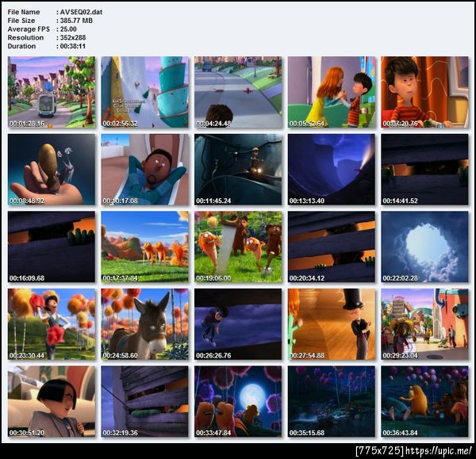
Task: Open the thumbnail at timestamp 00:02:56.32
Action: [x=145, y=92]
